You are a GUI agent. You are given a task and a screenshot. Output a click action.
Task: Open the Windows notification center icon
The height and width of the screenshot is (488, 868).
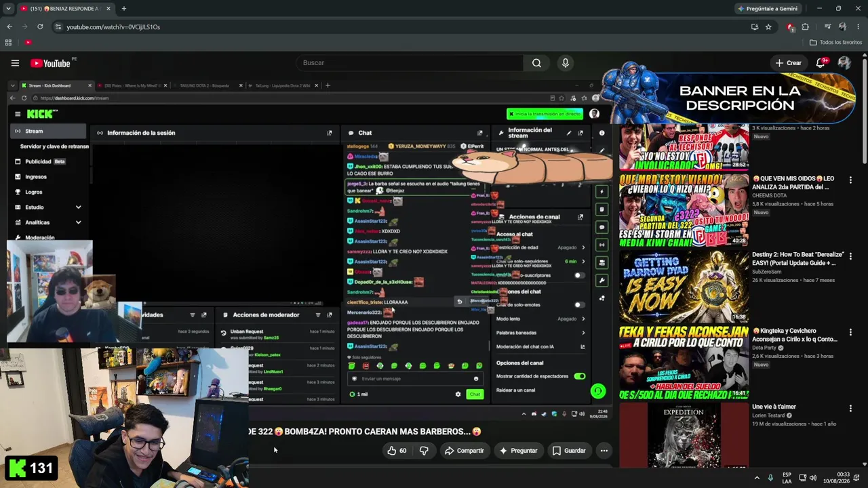tap(857, 478)
